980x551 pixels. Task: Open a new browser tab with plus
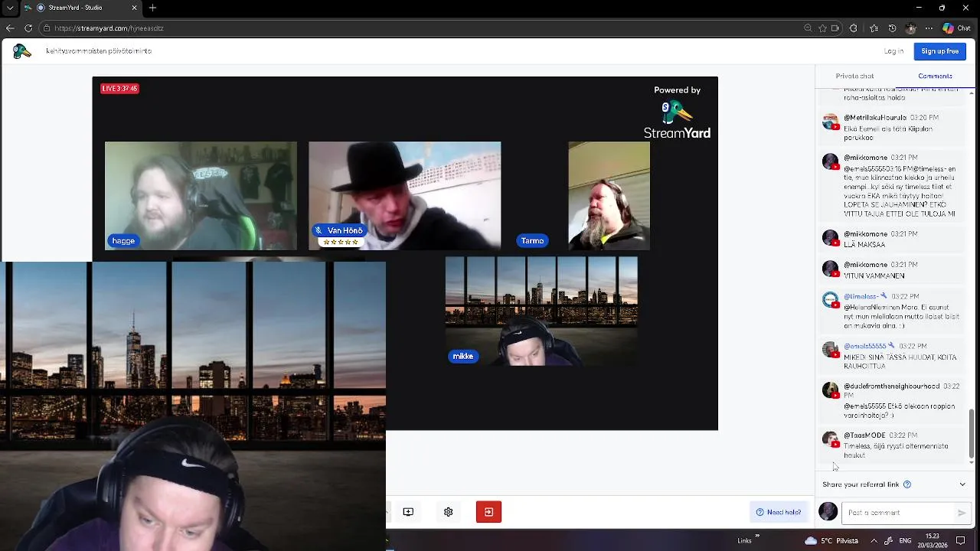152,8
